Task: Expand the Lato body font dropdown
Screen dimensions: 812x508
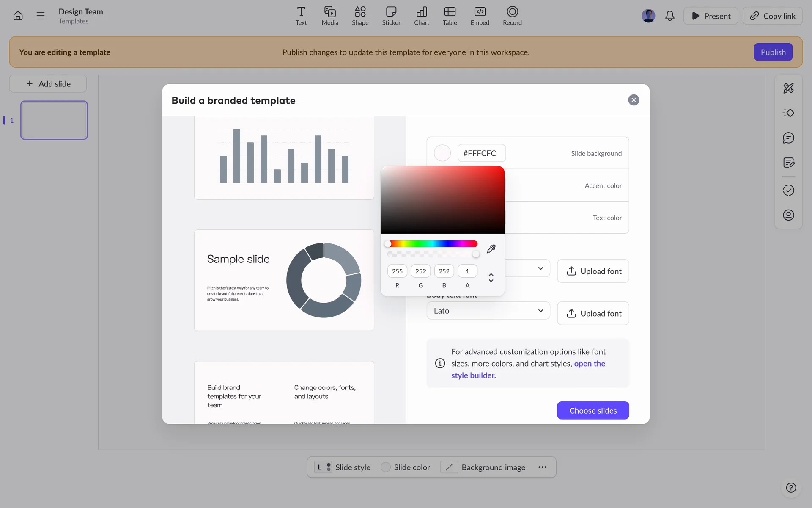Action: tap(488, 311)
